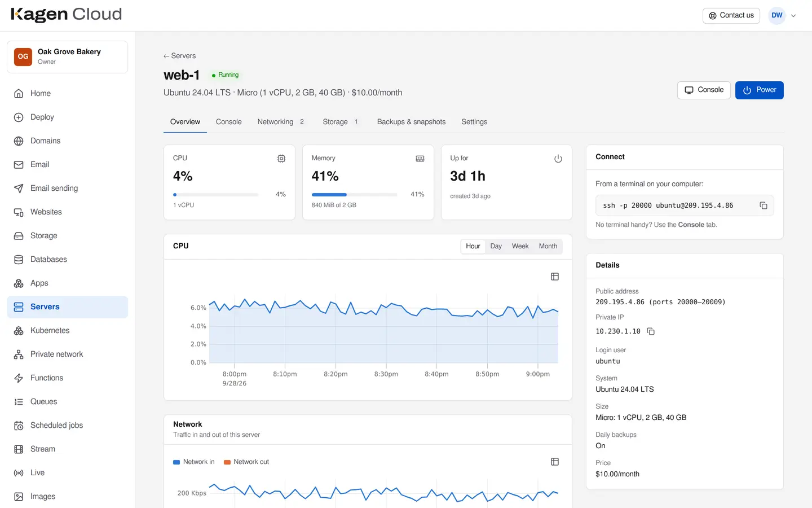Switch to the Overview tab
This screenshot has width=812, height=508.
pyautogui.click(x=185, y=122)
